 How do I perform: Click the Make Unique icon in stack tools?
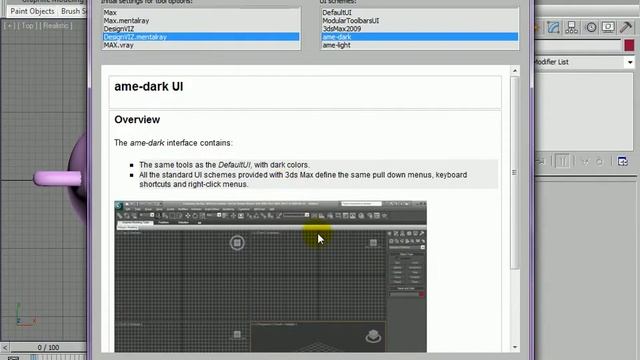pyautogui.click(x=586, y=162)
